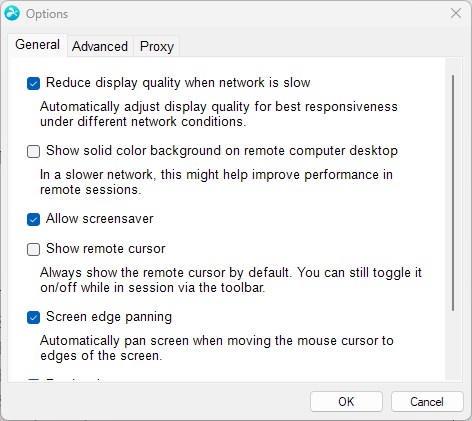Viewport: 472px width, 421px height.
Task: Select the General tab
Action: click(37, 45)
